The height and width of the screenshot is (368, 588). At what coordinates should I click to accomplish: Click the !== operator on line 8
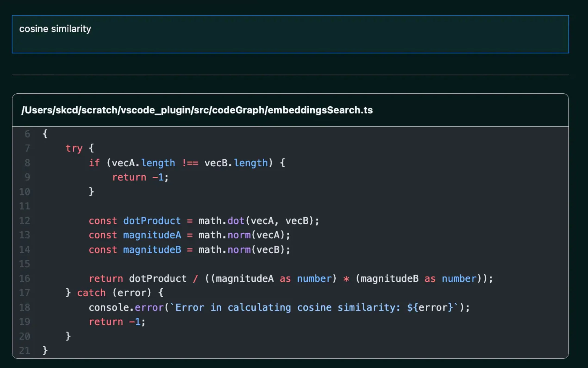(x=190, y=163)
